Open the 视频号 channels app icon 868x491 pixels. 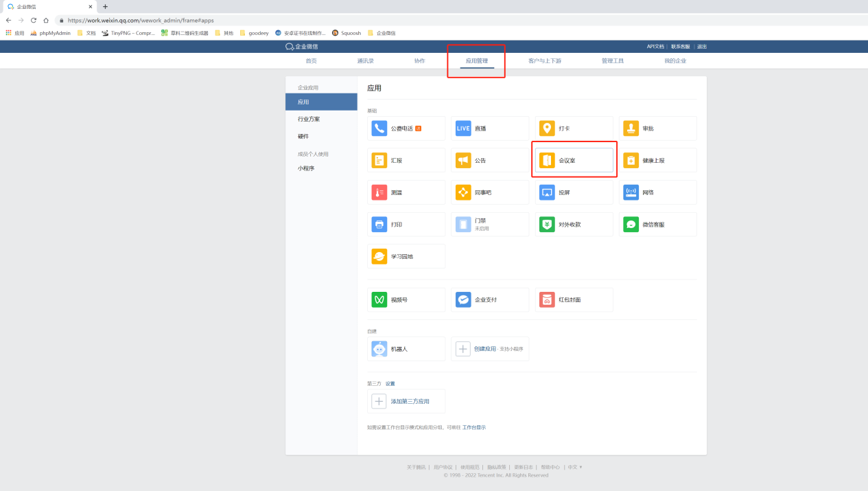click(x=379, y=300)
